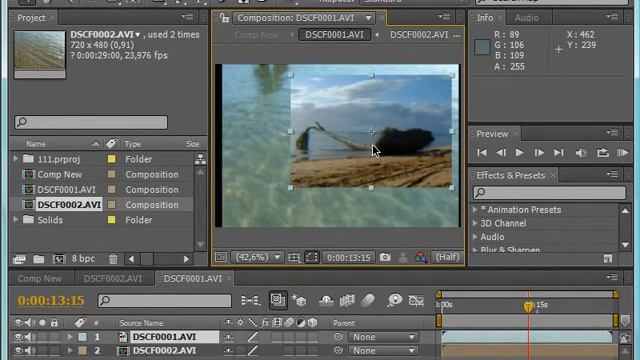
Task: Toggle the composition viewer lock
Action: coord(224,18)
